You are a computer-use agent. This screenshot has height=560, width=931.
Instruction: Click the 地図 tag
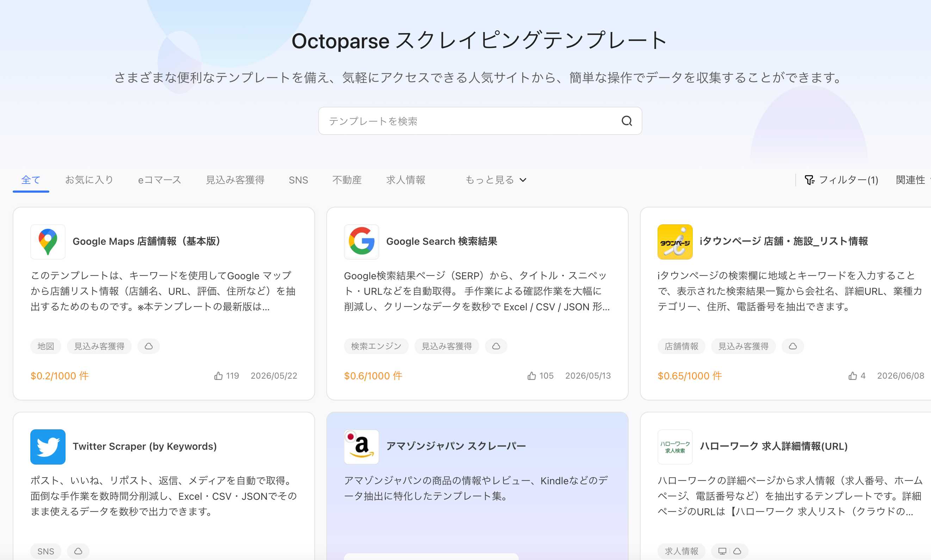pos(46,346)
